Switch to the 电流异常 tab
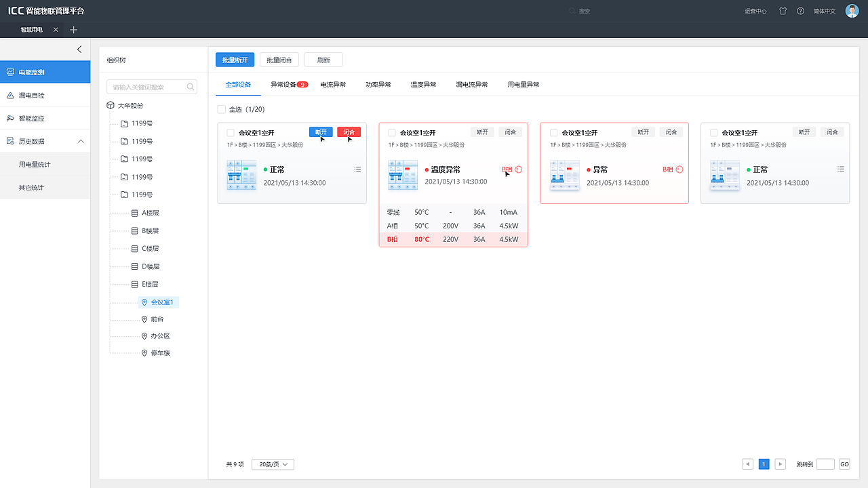The image size is (868, 488). [333, 85]
